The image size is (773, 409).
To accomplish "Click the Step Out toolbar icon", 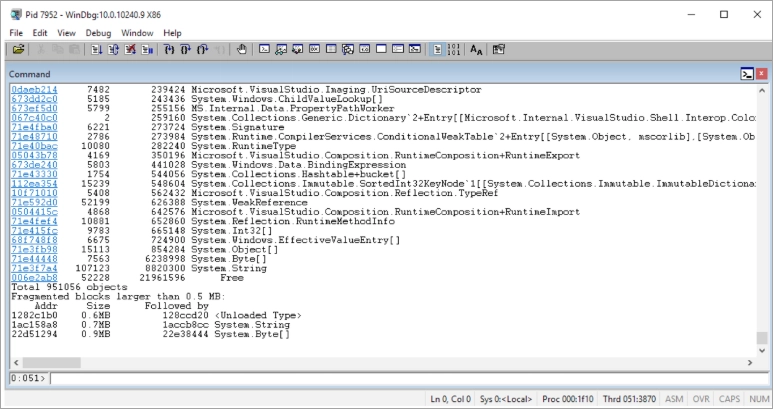I will click(x=203, y=49).
